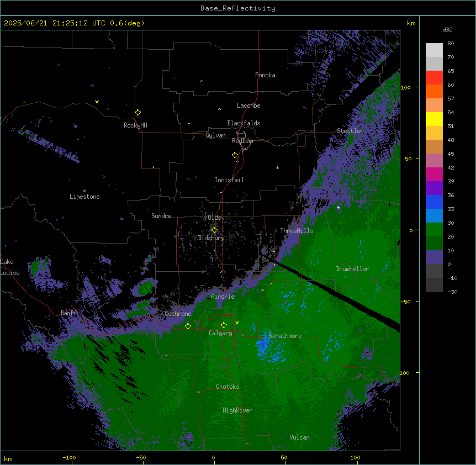Click the Olds town label
The height and width of the screenshot is (465, 476).
click(214, 218)
